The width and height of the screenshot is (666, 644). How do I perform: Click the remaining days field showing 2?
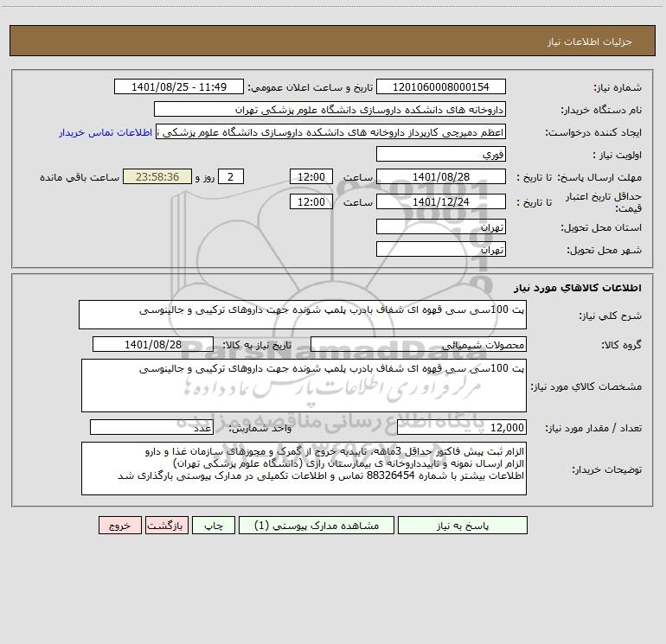point(231,176)
